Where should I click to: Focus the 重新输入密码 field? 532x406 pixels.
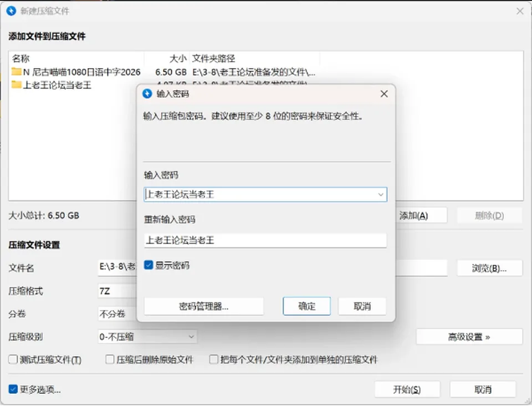pos(265,240)
